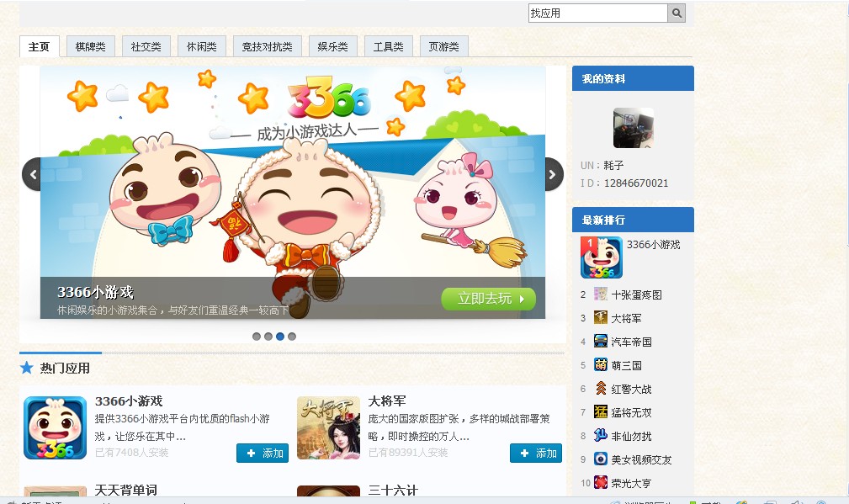This screenshot has height=504, width=849.
Task: Switch to the 竞技对抗类 tab
Action: coord(267,46)
